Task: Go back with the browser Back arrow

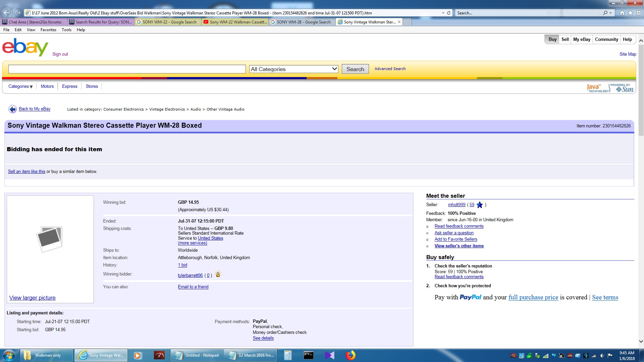Action: tap(7, 13)
